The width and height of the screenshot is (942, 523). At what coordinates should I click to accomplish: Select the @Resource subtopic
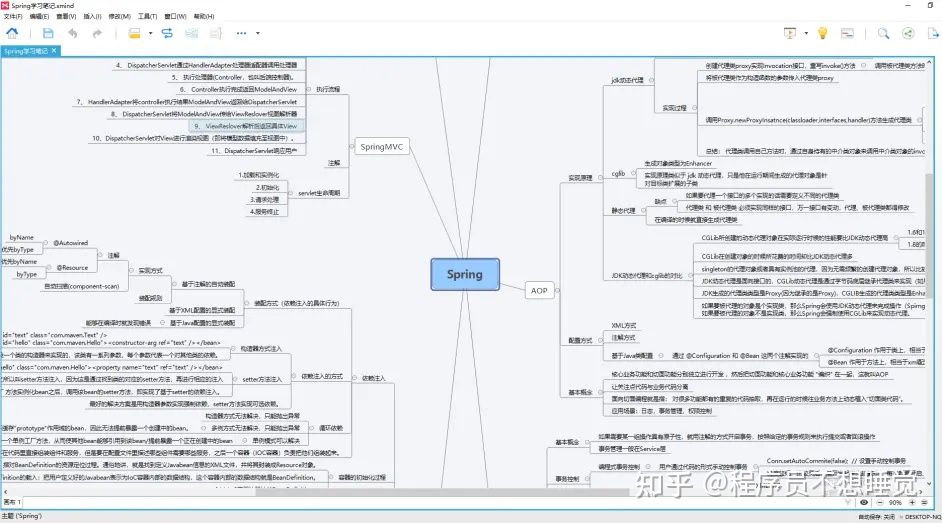[72, 267]
